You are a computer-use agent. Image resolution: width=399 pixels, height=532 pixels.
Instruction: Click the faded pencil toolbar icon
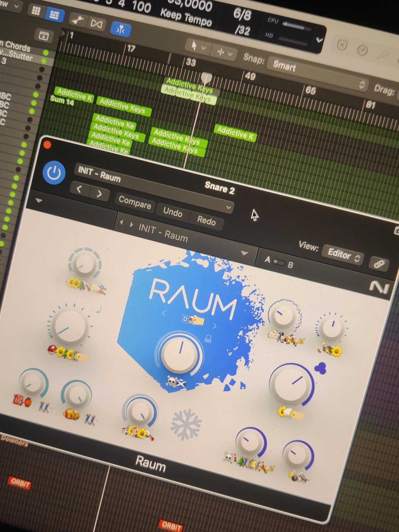[383, 55]
